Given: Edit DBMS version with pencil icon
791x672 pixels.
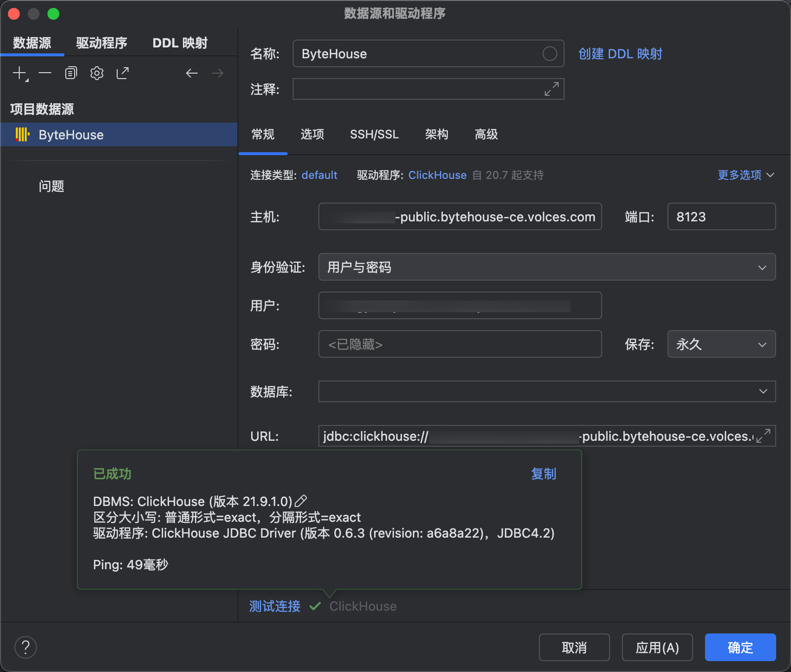Looking at the screenshot, I should 301,501.
